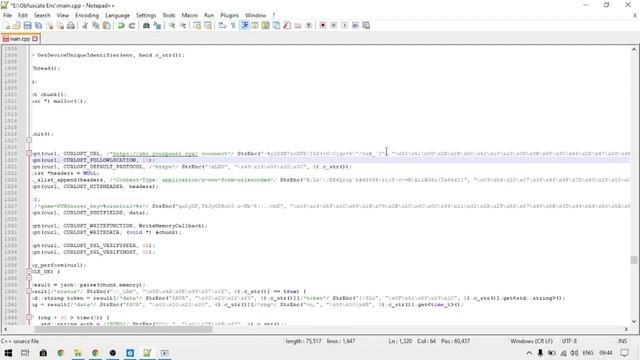Open File Explorer from the taskbar
Image resolution: width=640 pixels, height=360 pixels.
78,353
